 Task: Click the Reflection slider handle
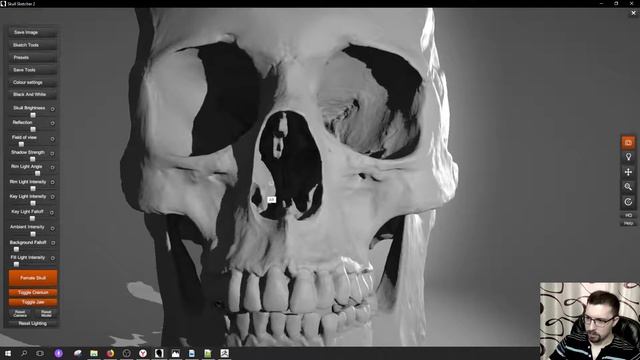pos(33,129)
